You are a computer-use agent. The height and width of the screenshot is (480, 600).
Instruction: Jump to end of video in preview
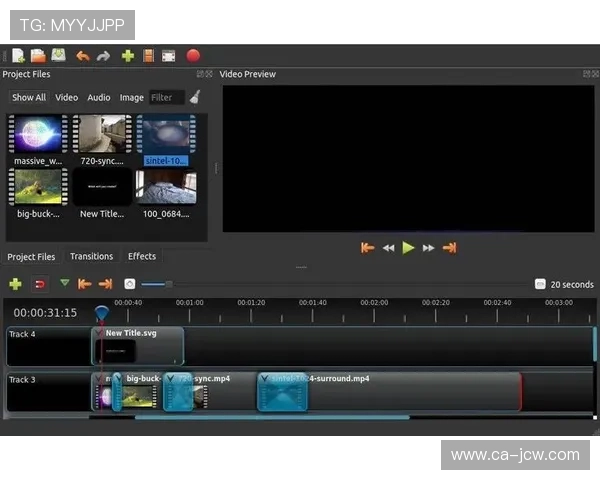click(449, 248)
